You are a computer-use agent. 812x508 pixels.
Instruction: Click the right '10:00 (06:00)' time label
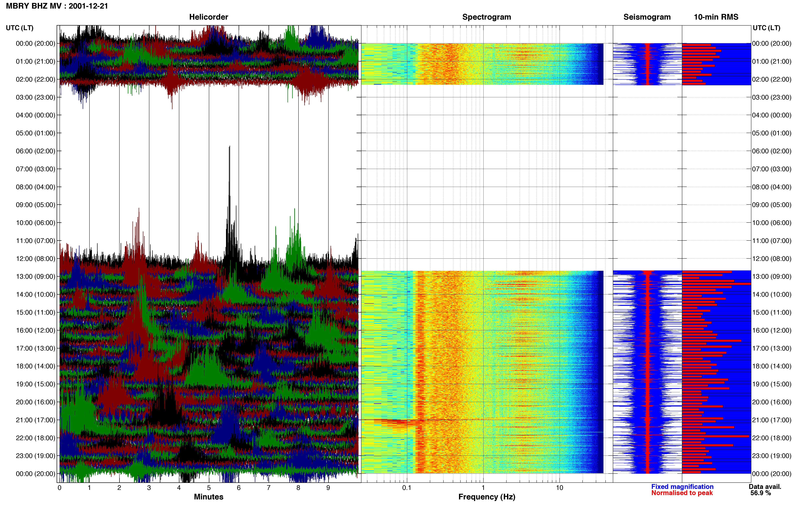(771, 223)
